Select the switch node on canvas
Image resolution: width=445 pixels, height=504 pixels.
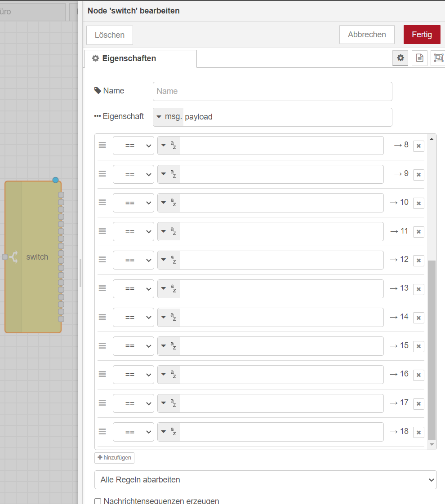click(x=33, y=257)
